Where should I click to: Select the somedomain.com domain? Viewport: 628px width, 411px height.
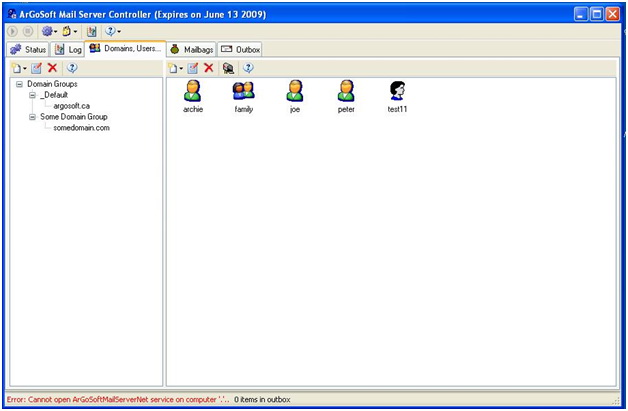click(x=81, y=128)
